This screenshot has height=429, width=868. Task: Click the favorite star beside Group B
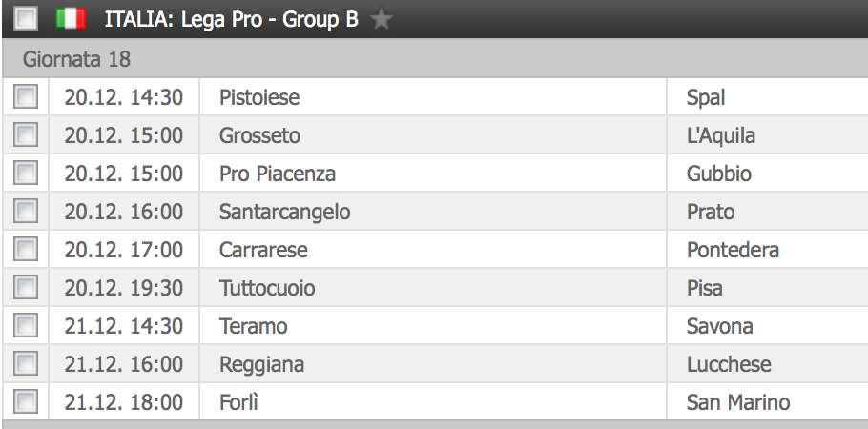[382, 19]
